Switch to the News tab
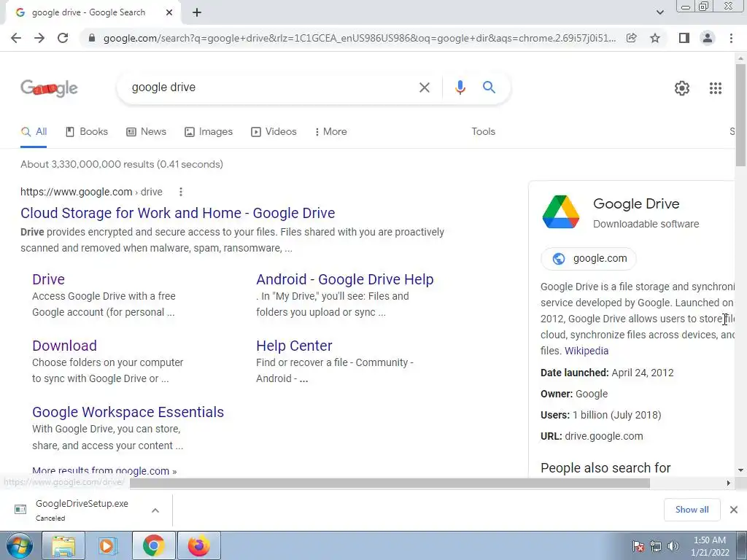Image resolution: width=747 pixels, height=560 pixels. point(146,132)
